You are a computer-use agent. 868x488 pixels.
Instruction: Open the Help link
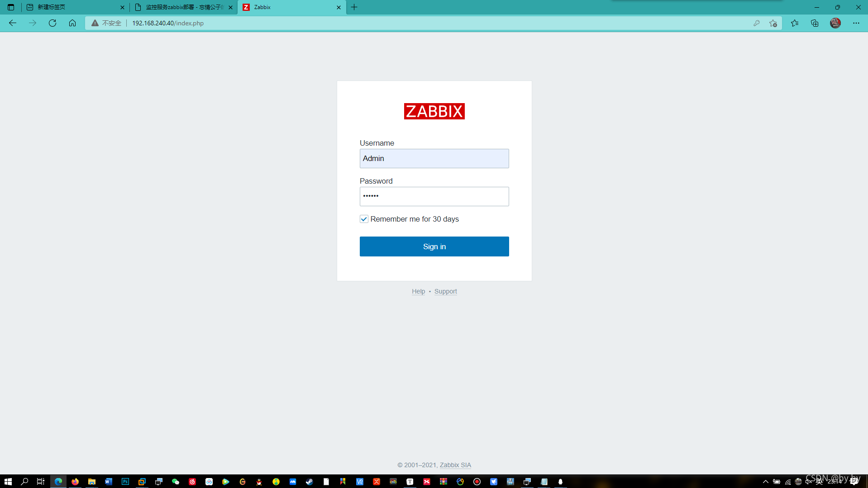[x=418, y=291]
